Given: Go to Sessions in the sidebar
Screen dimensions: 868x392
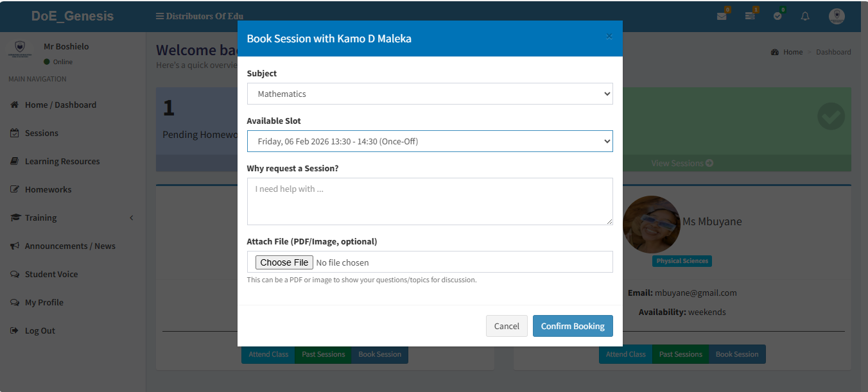Looking at the screenshot, I should [x=42, y=133].
